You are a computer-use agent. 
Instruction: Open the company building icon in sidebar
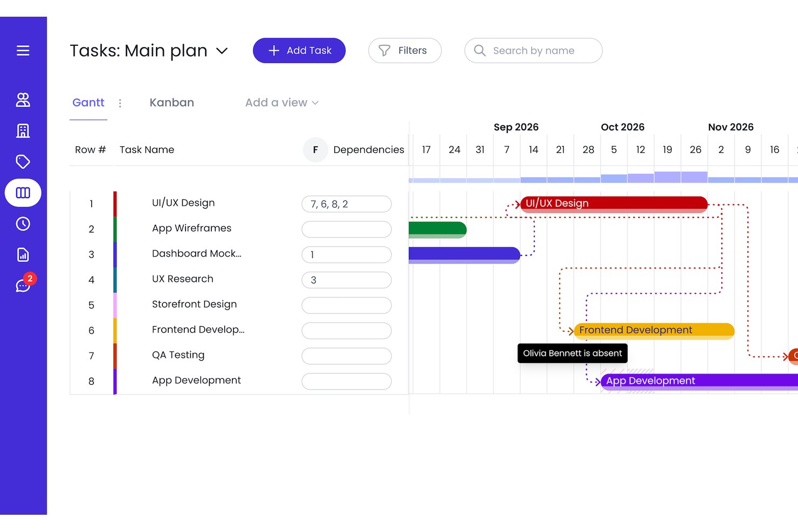pos(23,130)
